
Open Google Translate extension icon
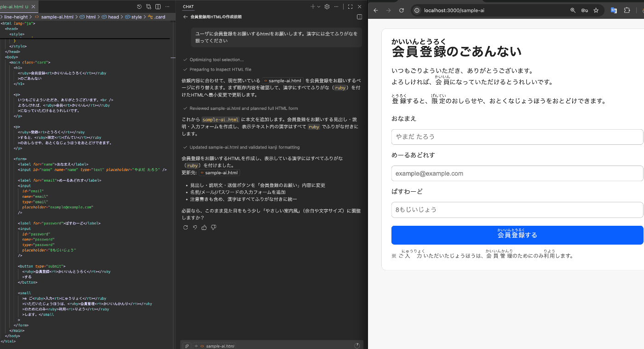(x=614, y=10)
